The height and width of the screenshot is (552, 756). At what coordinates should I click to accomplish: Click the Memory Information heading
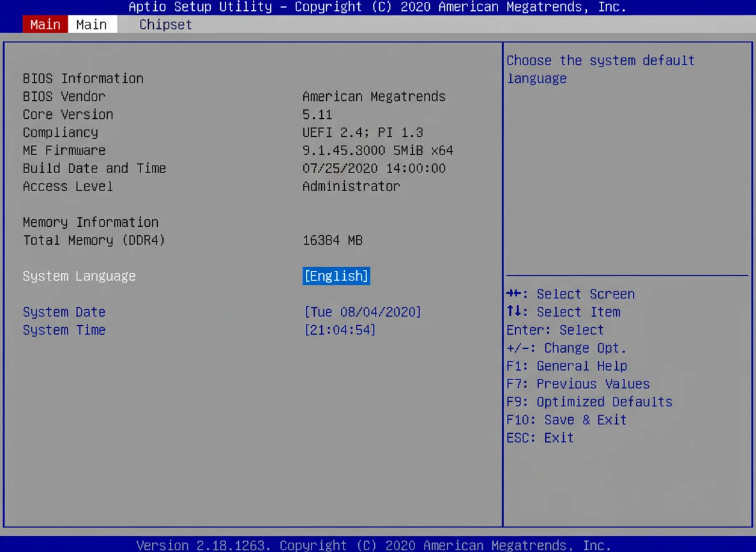(x=90, y=222)
